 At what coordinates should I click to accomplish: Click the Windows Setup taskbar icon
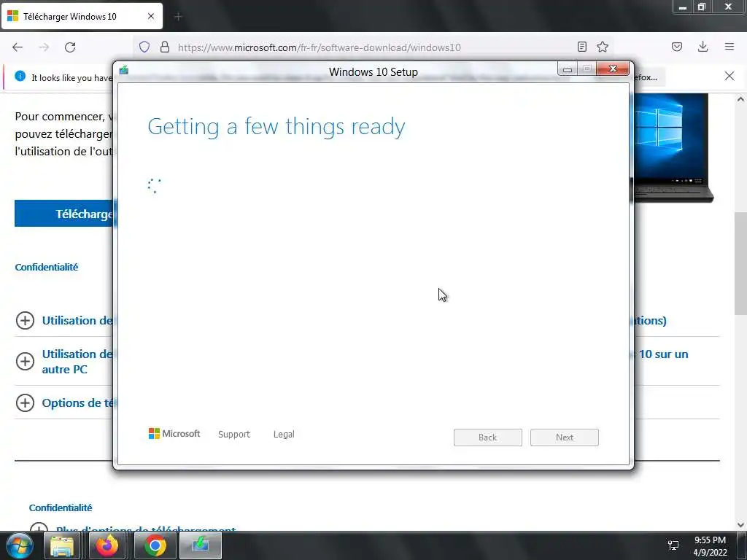tap(201, 545)
